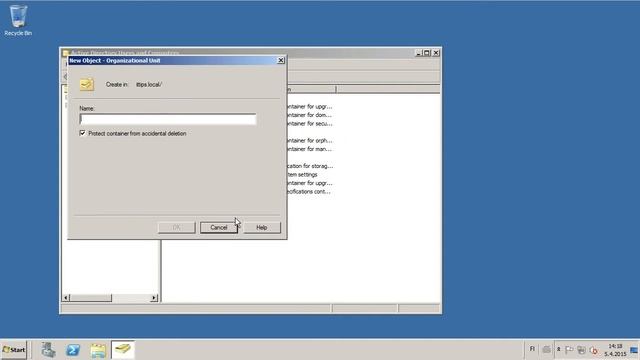Viewport: 640px width, 360px height.
Task: Open Windows Explorer from the taskbar
Action: tap(98, 350)
